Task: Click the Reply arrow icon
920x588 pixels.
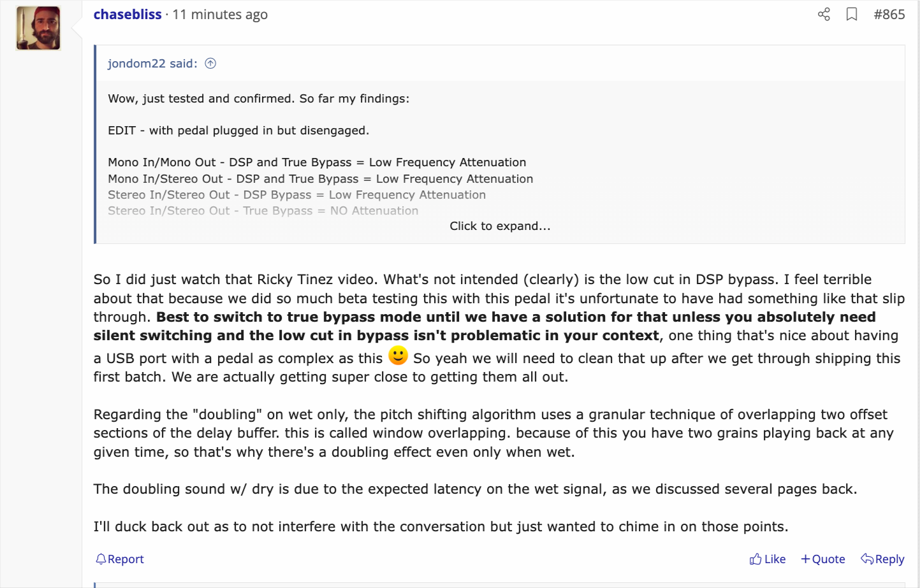Action: click(867, 559)
